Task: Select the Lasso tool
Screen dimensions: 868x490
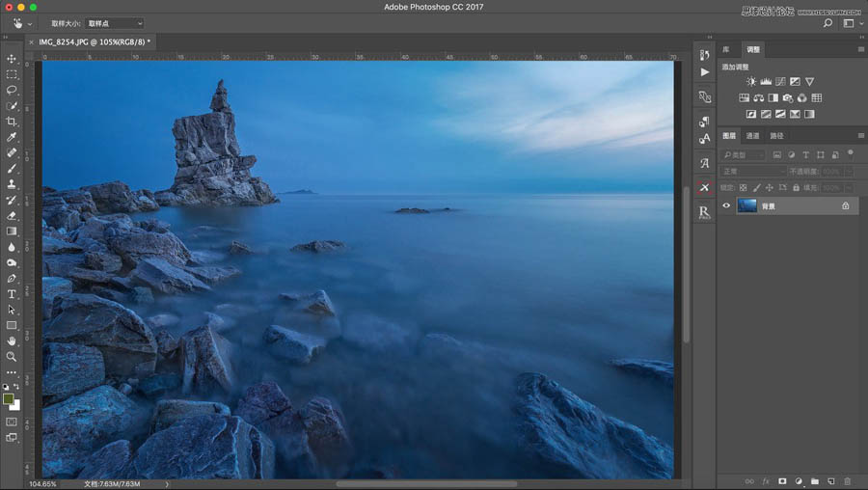Action: click(11, 90)
